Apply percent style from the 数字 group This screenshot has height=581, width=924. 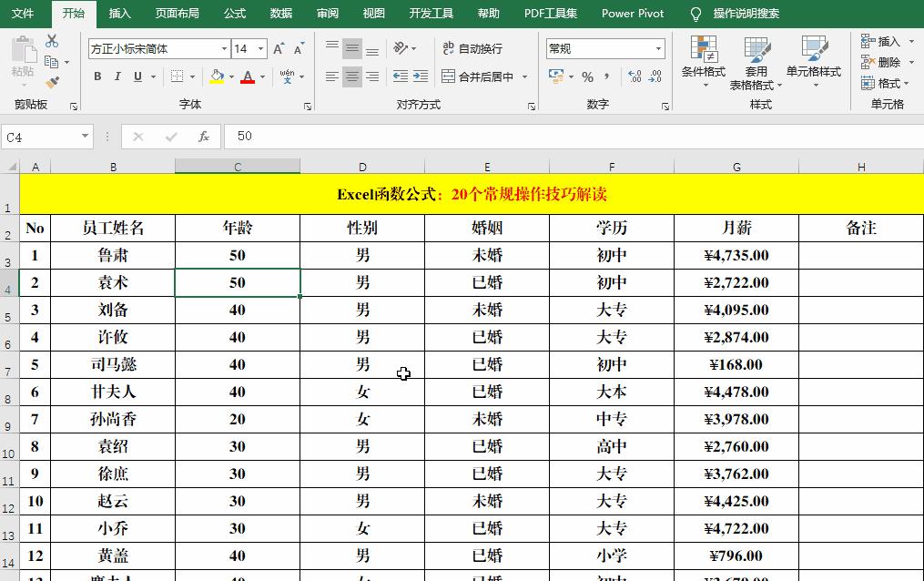pos(588,76)
